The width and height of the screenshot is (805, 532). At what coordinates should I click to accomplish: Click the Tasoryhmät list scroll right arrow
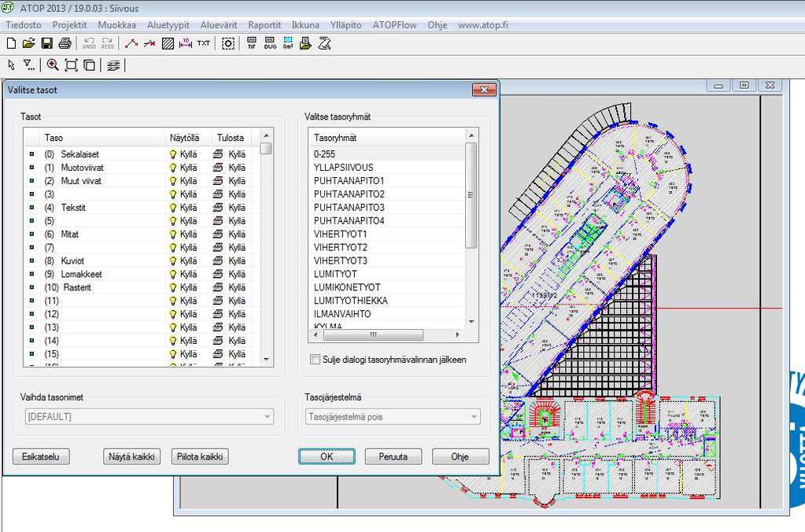[457, 334]
